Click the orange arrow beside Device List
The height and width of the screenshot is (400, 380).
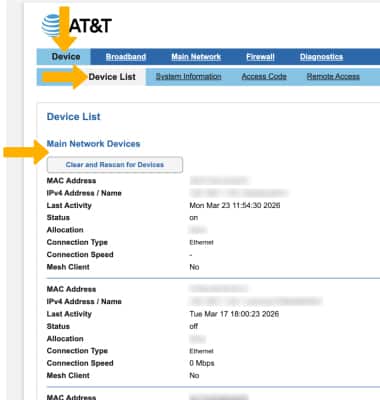[64, 77]
